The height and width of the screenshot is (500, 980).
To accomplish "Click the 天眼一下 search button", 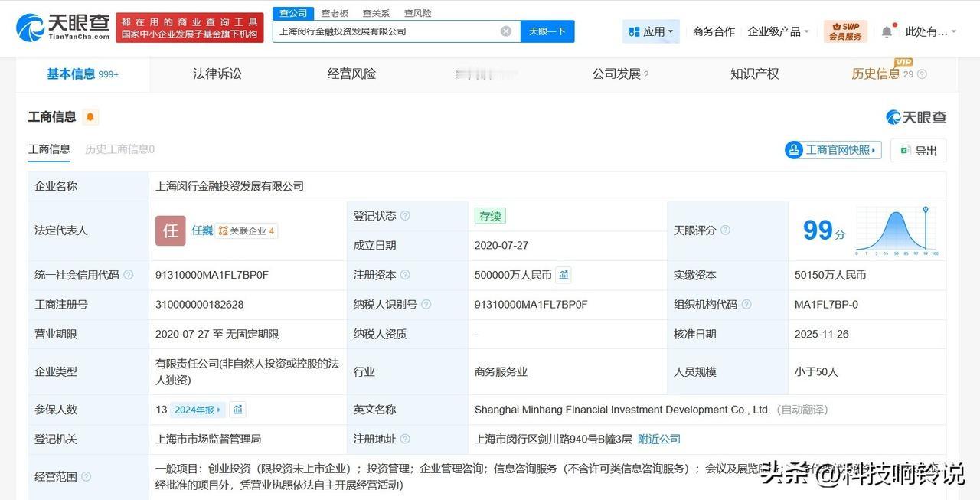I will coord(547,31).
